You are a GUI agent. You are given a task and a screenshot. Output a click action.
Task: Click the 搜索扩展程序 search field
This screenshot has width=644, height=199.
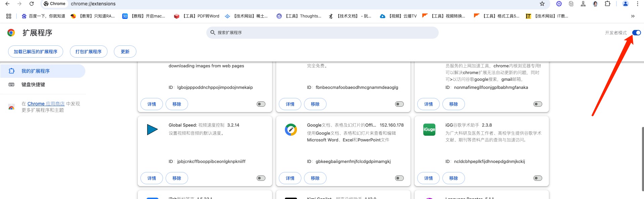323,33
